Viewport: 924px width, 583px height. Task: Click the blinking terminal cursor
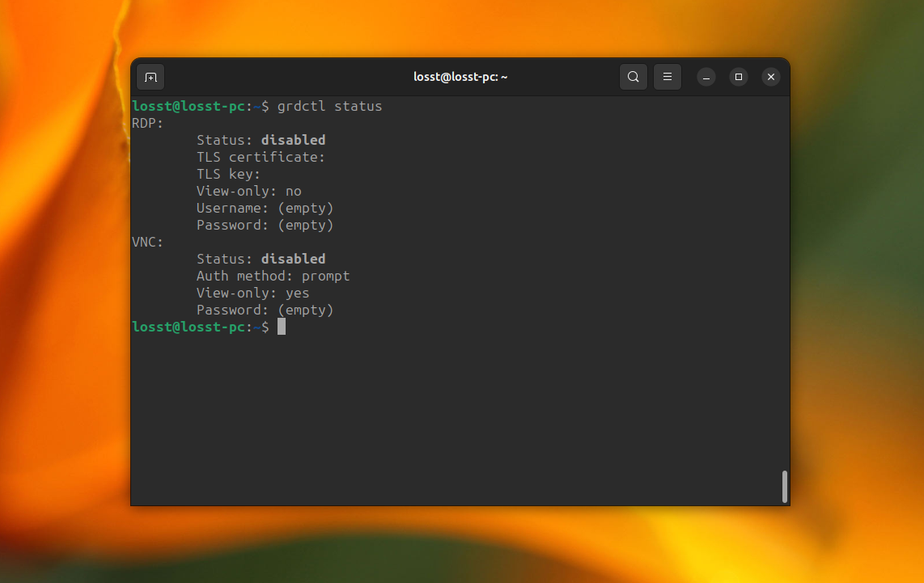(281, 326)
